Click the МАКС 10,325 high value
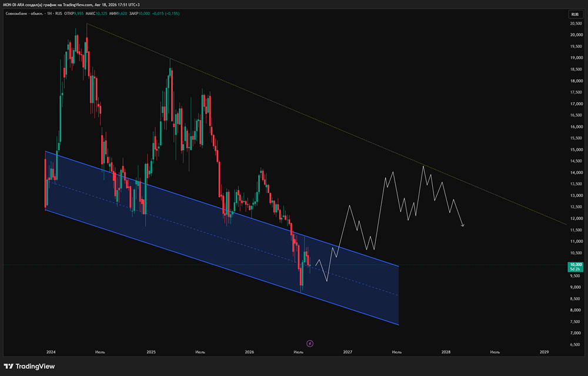This screenshot has width=588, height=376. coord(96,14)
